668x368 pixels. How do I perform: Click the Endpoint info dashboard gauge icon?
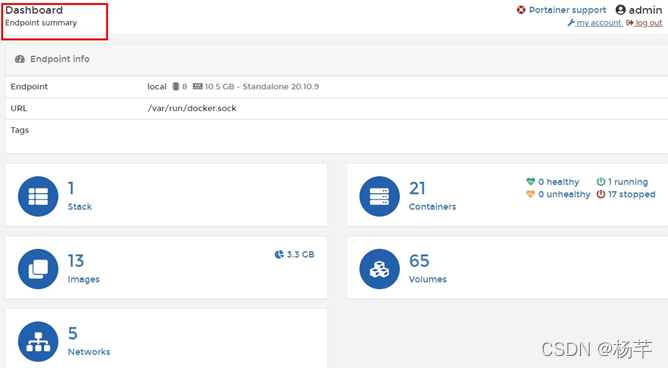point(20,59)
